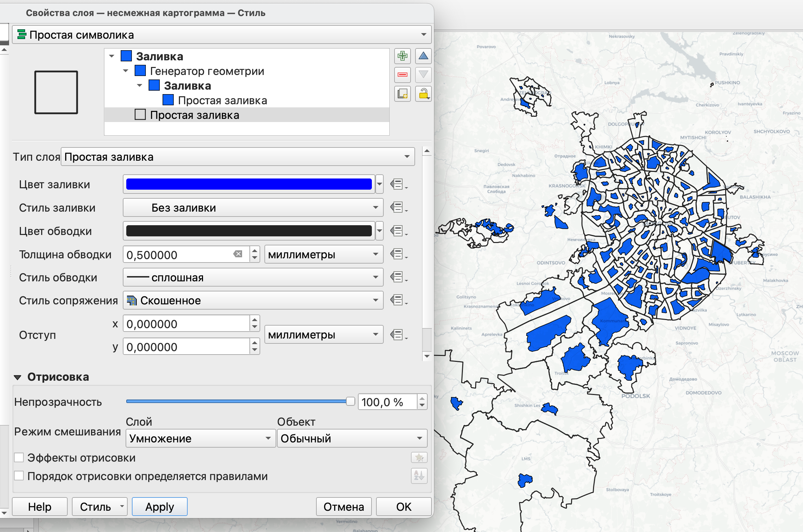803x532 pixels.
Task: Open data-defined override for fill color
Action: 398,184
